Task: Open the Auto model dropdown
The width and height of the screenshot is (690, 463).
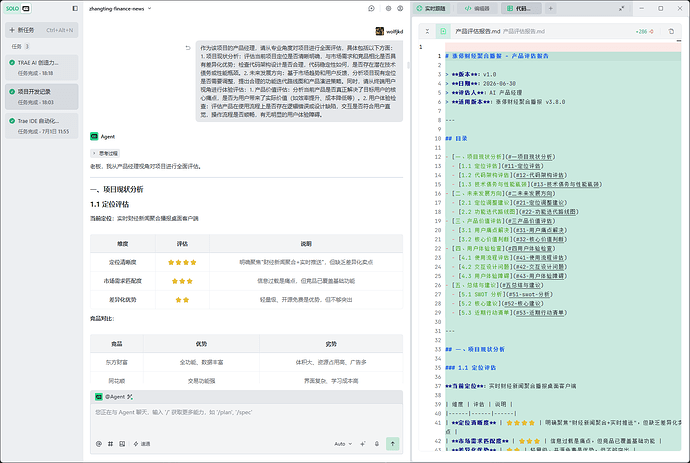Action: (x=343, y=444)
